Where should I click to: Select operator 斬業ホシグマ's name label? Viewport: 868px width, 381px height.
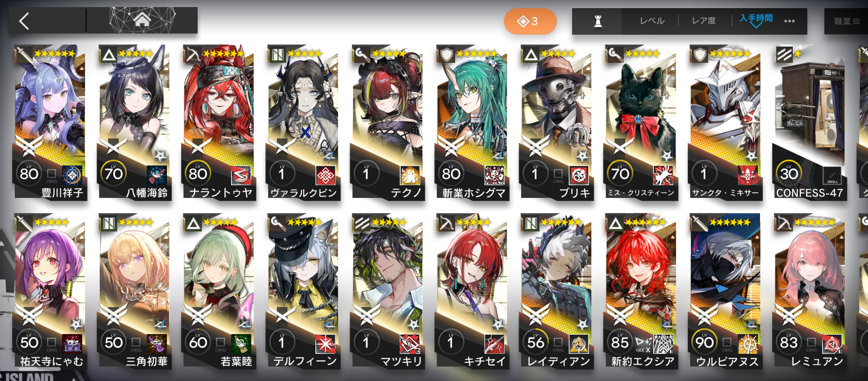pyautogui.click(x=474, y=193)
